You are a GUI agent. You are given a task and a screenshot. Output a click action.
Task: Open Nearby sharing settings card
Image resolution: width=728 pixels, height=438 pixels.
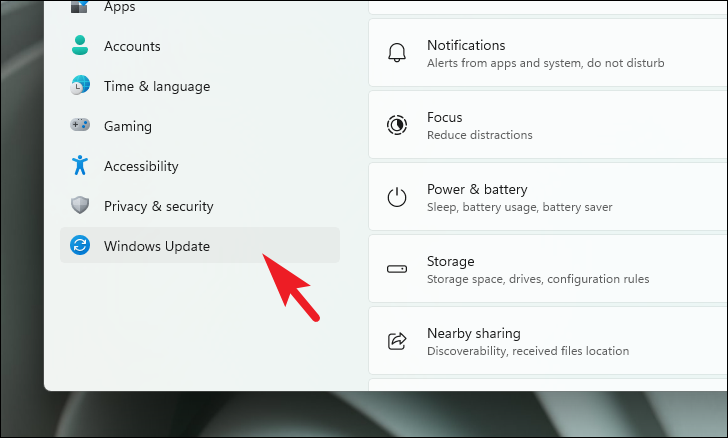pos(548,340)
